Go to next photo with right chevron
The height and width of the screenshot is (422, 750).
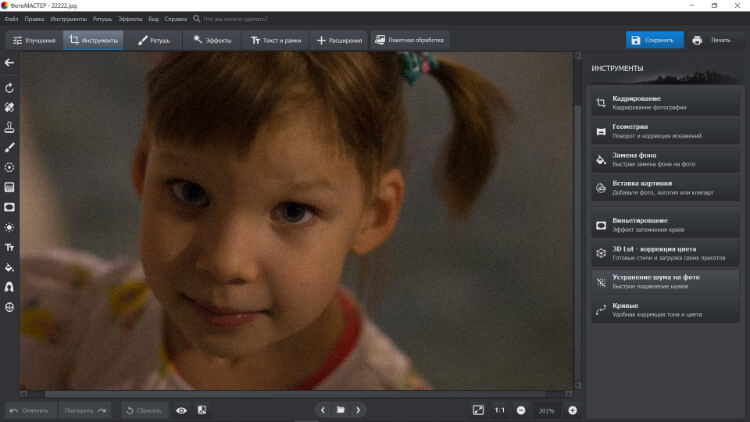click(x=358, y=410)
